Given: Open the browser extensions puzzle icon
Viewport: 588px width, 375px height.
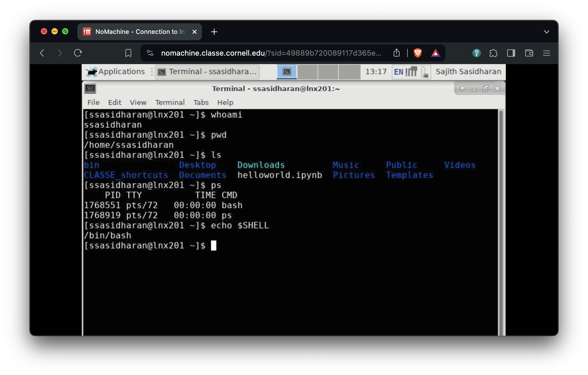Looking at the screenshot, I should 493,53.
